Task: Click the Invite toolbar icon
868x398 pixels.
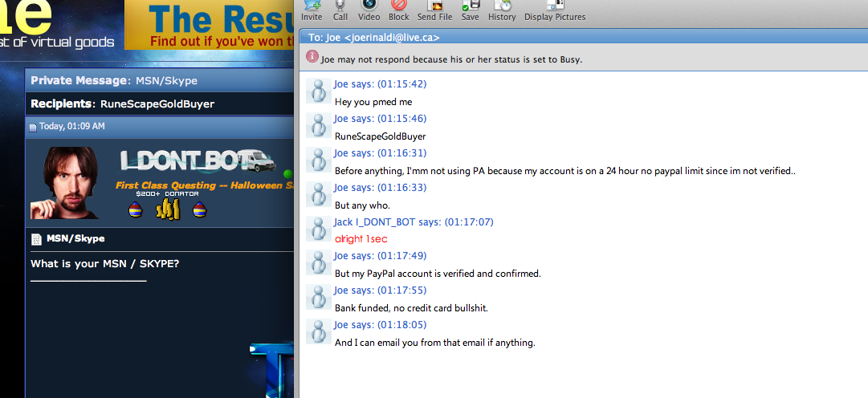Action: [x=312, y=10]
